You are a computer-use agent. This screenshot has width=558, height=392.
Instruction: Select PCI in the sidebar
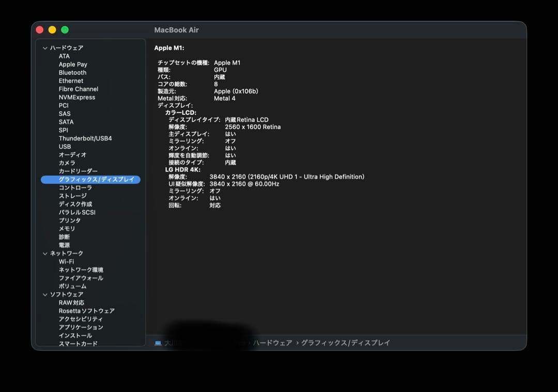click(x=64, y=105)
